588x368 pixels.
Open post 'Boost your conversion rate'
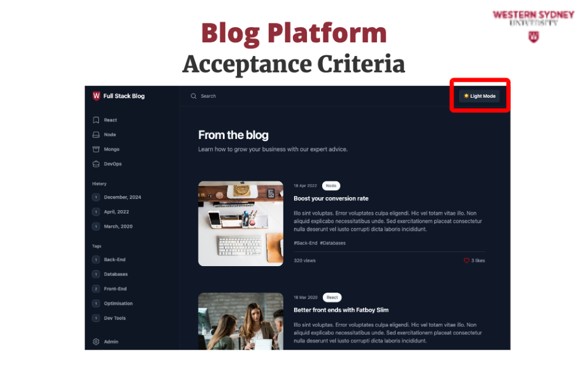[x=331, y=198]
